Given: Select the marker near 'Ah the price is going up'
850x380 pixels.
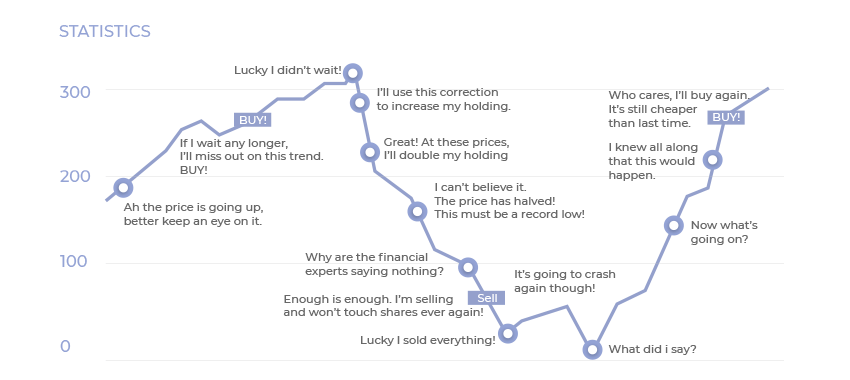Looking at the screenshot, I should click(123, 188).
